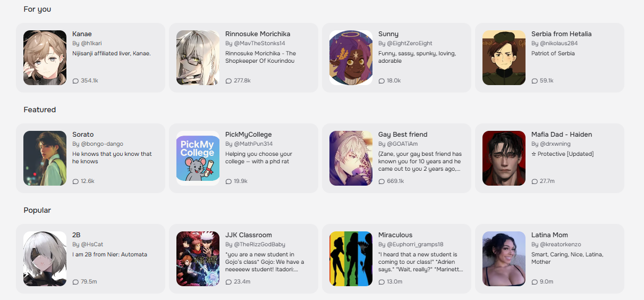Click chat bubble icon showing 19.9k
Image resolution: width=644 pixels, height=300 pixels.
[x=228, y=181]
